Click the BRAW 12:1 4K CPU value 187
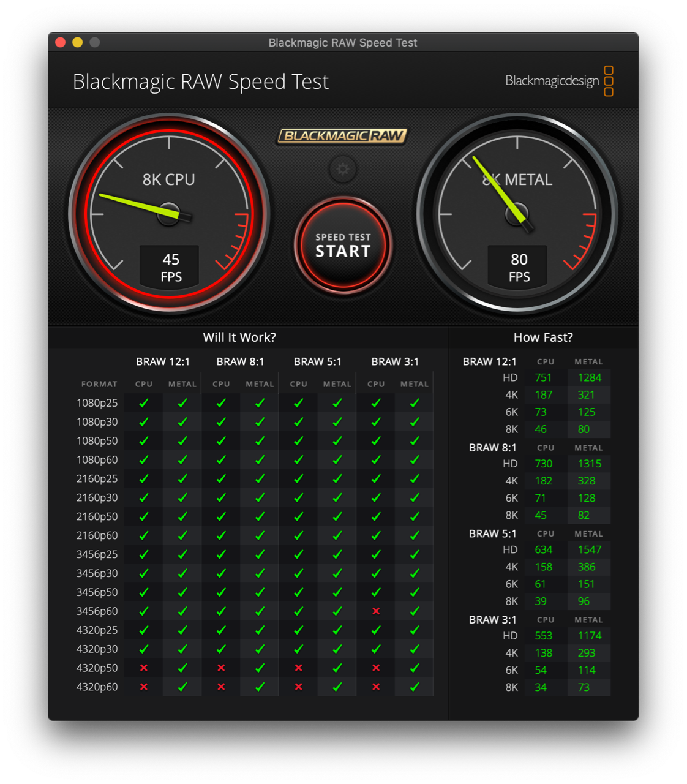Viewport: 687px width, 784px height. click(543, 395)
